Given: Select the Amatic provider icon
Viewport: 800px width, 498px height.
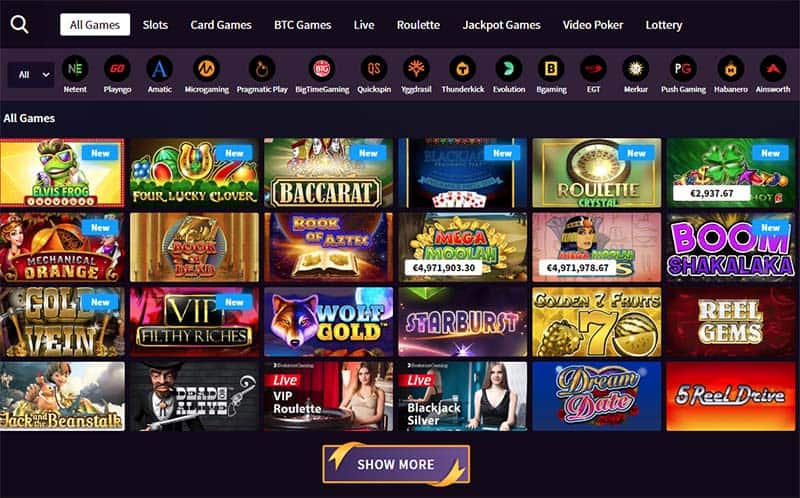Looking at the screenshot, I should (159, 68).
